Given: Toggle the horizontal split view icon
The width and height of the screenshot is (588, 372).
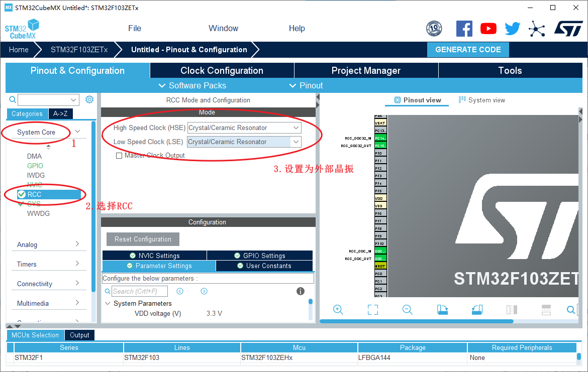Looking at the screenshot, I should (546, 309).
